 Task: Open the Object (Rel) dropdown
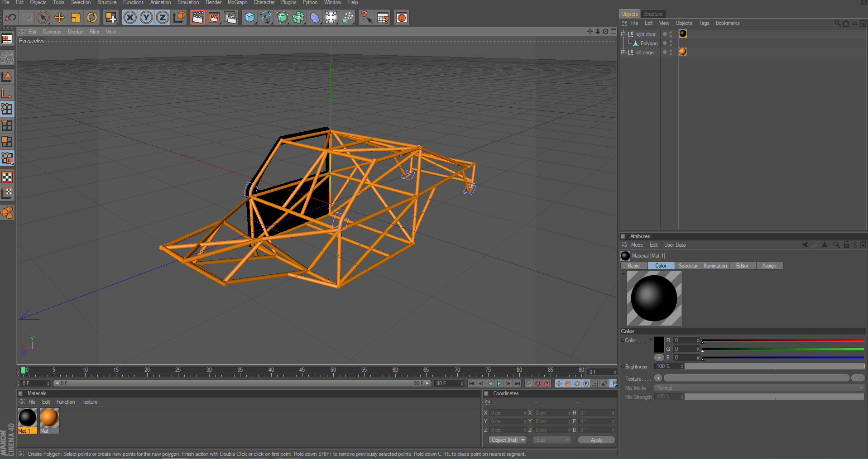508,440
